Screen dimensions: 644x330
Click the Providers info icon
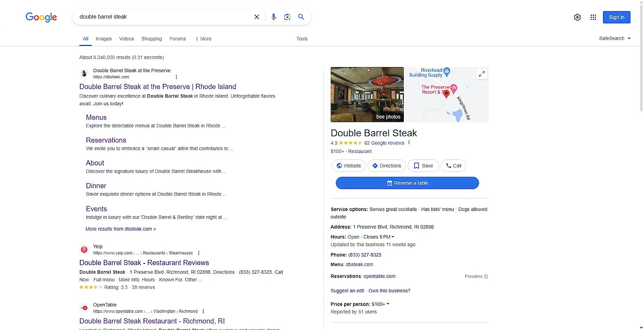486,277
